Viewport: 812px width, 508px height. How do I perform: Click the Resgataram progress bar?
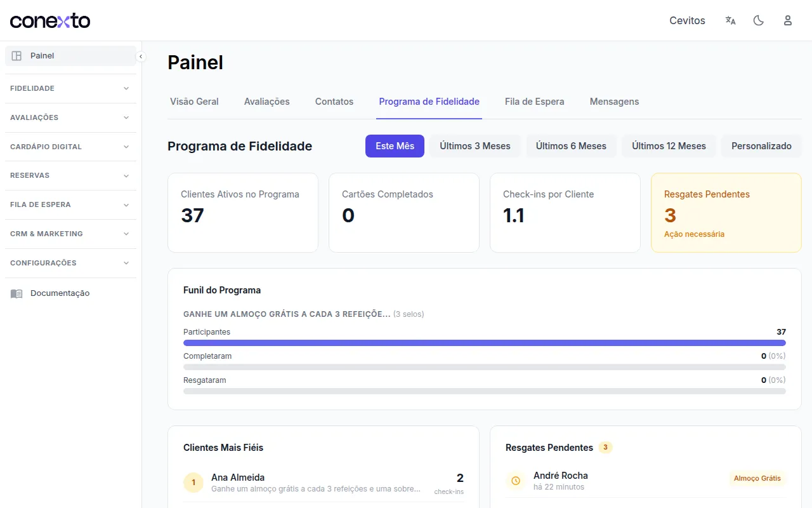pyautogui.click(x=485, y=391)
